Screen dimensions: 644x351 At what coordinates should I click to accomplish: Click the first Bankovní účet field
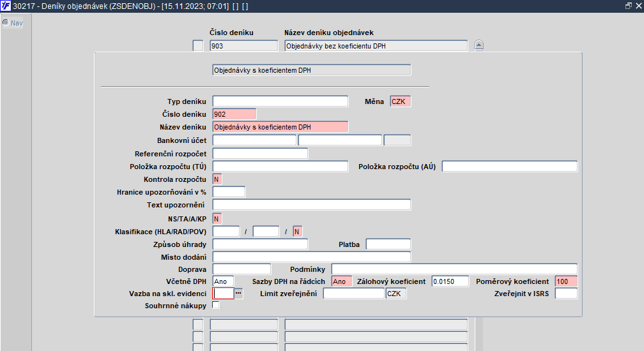click(x=254, y=140)
